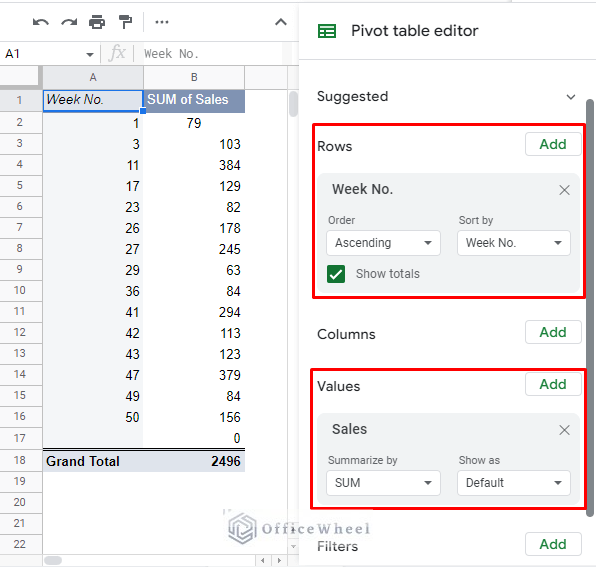The height and width of the screenshot is (567, 596).
Task: Select row header 18
Action: click(x=20, y=461)
